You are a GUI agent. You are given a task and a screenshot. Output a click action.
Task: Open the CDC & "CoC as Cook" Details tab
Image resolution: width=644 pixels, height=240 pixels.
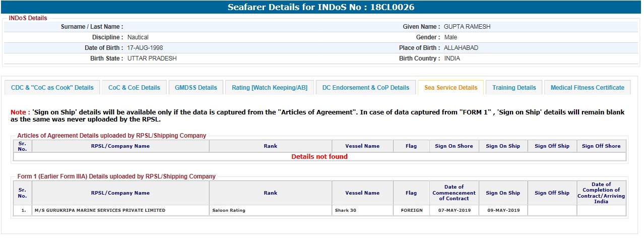point(52,88)
